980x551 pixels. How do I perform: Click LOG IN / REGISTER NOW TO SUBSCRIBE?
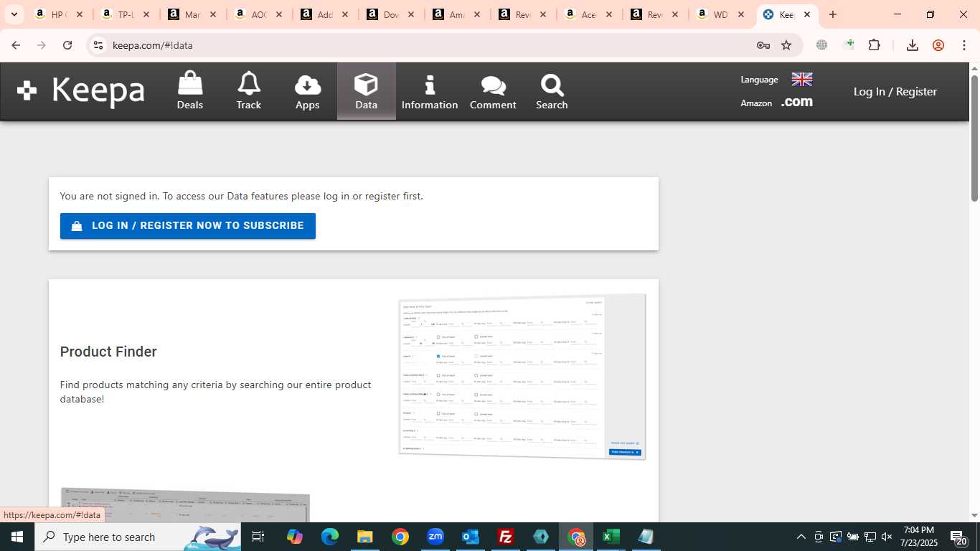(188, 226)
